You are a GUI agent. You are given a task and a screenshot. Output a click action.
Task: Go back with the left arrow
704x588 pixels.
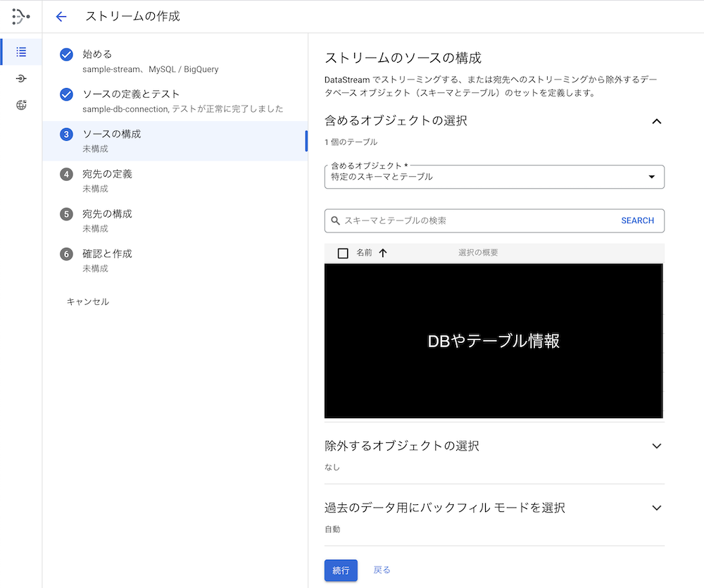[x=61, y=17]
